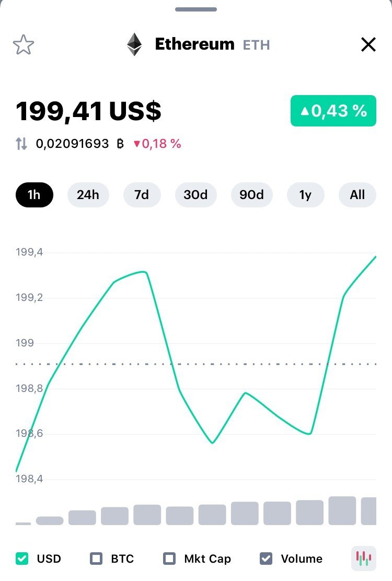Switch to the 90d range
This screenshot has height=581, width=392.
click(251, 195)
